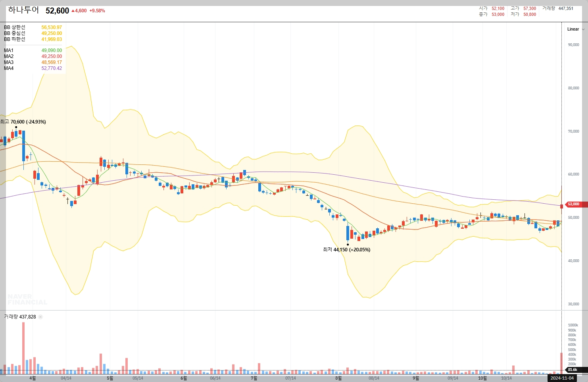Click the 500k volume axis label
The width and height of the screenshot is (588, 382).
[572, 350]
